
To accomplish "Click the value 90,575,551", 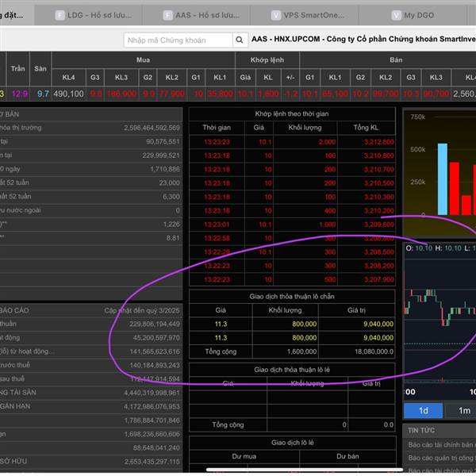I will 163,141.
